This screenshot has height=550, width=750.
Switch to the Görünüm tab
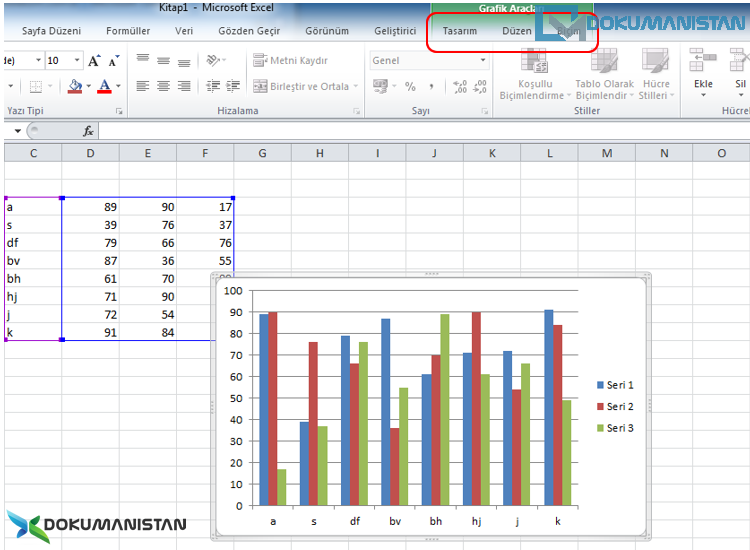tap(327, 31)
